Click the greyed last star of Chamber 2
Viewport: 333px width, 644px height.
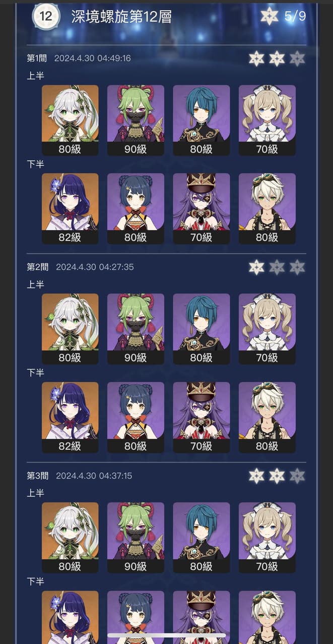[x=297, y=267]
